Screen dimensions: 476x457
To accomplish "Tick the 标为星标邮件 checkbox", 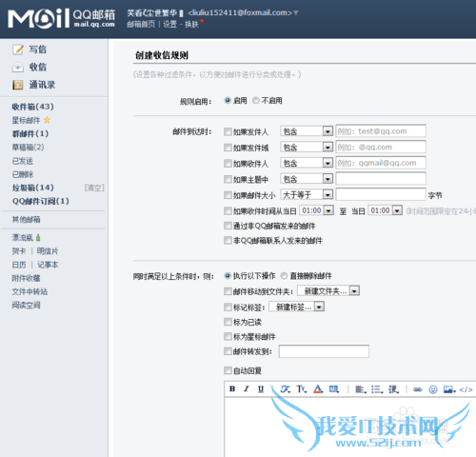I will [228, 336].
